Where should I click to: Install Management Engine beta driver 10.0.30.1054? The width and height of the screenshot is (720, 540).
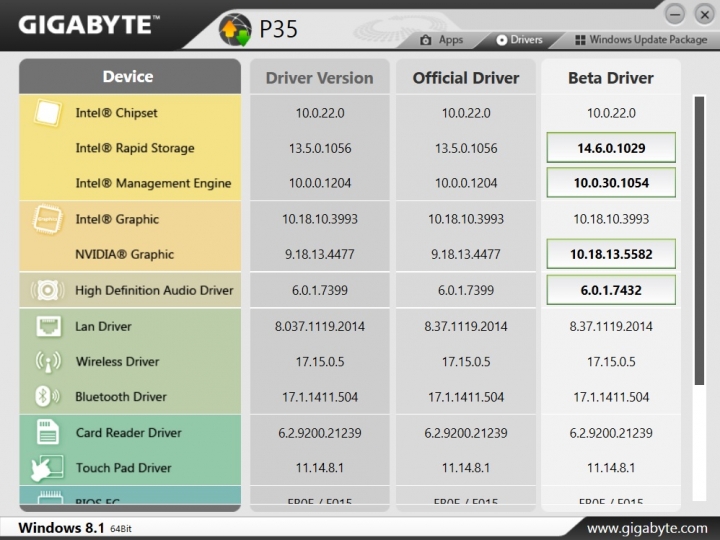(x=611, y=183)
